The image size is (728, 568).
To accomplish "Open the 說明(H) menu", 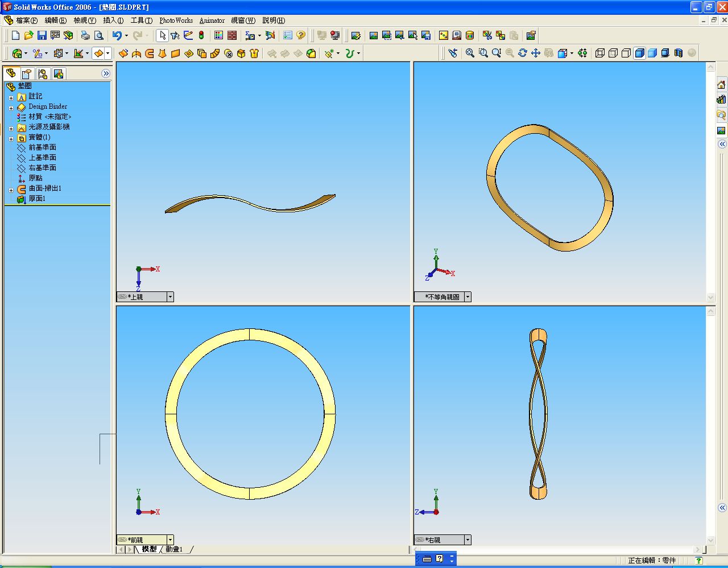I will click(x=274, y=20).
